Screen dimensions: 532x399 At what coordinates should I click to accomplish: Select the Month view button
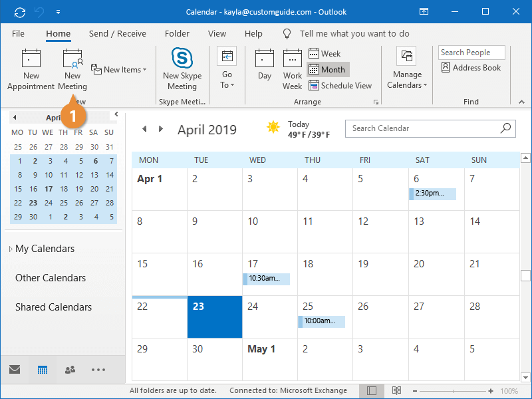[328, 70]
